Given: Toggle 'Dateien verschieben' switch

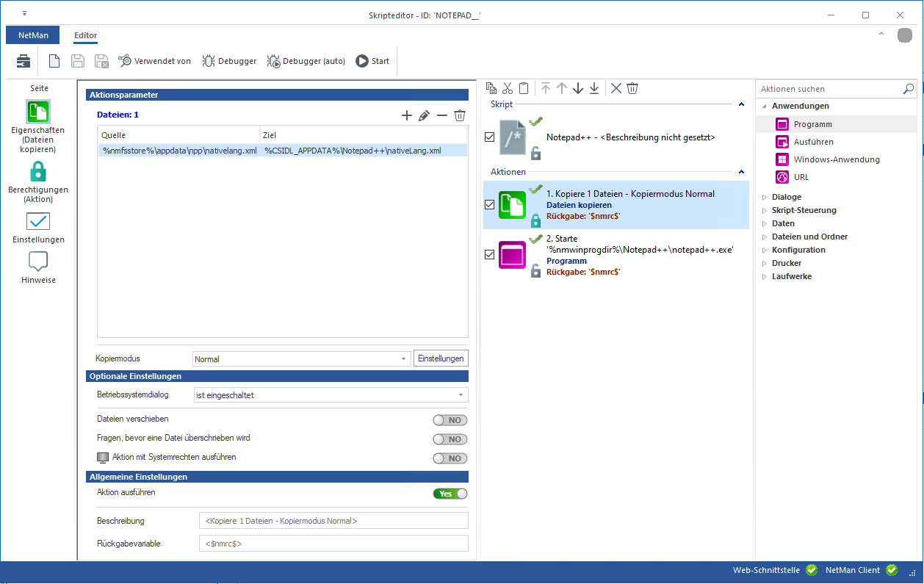Looking at the screenshot, I should pyautogui.click(x=450, y=420).
